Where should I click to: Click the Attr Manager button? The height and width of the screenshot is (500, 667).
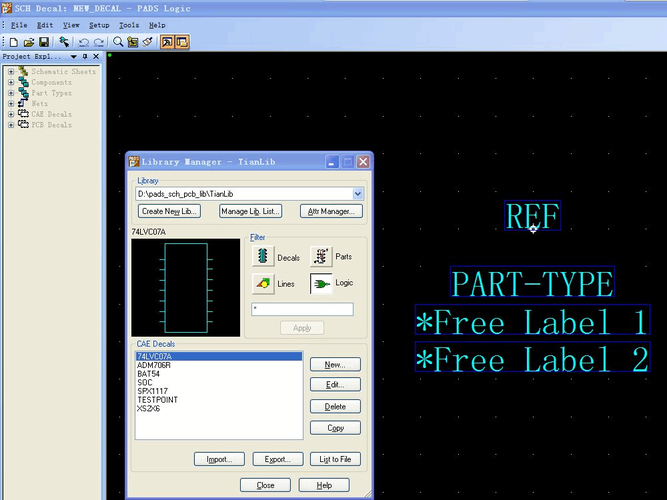click(331, 211)
